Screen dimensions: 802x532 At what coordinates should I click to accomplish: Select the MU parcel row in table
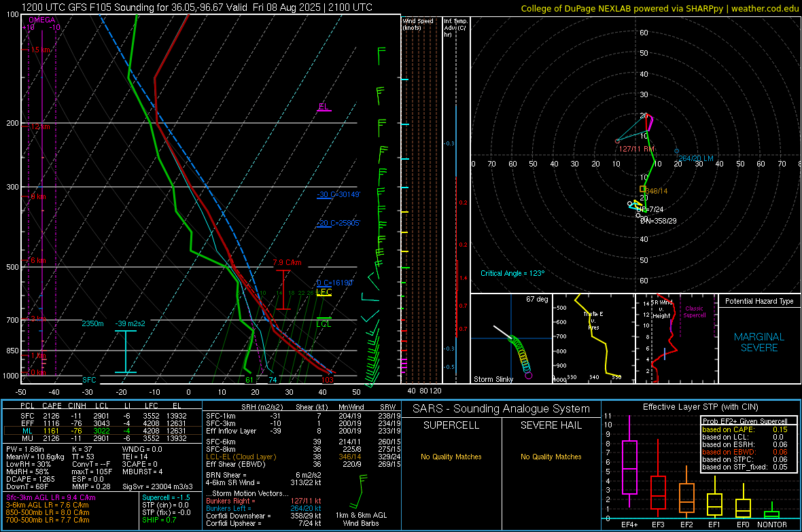coord(103,438)
